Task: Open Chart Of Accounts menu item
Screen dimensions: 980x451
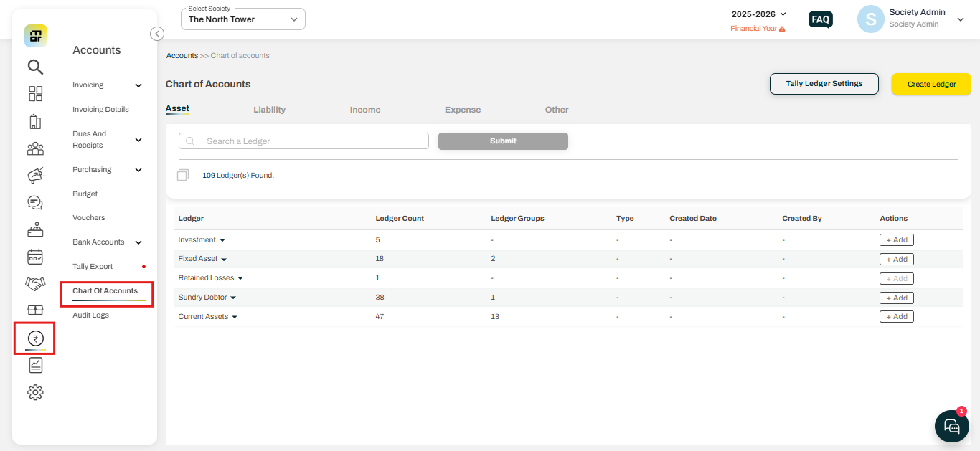Action: click(105, 291)
